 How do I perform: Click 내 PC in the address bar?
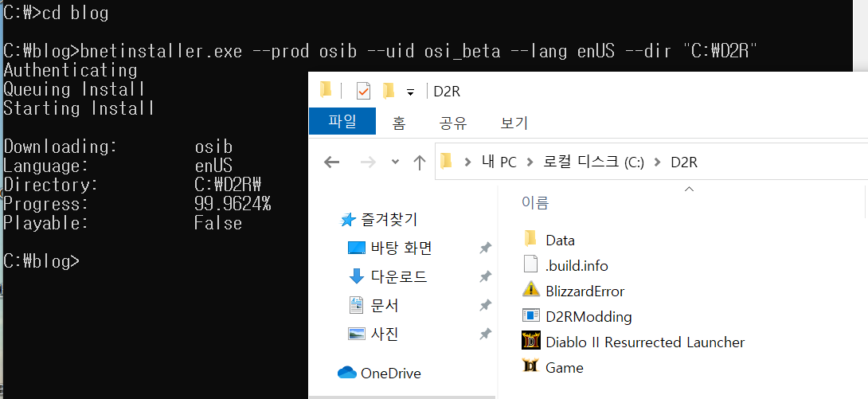(500, 162)
